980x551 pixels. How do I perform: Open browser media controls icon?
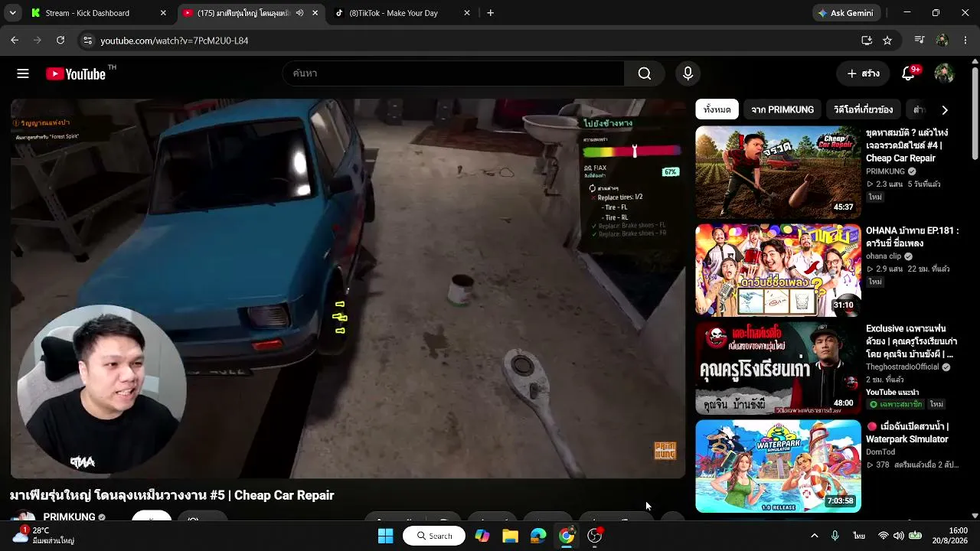[920, 41]
